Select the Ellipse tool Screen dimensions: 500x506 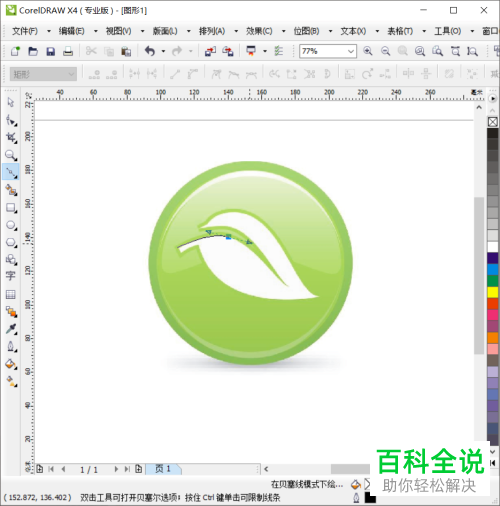click(x=11, y=225)
